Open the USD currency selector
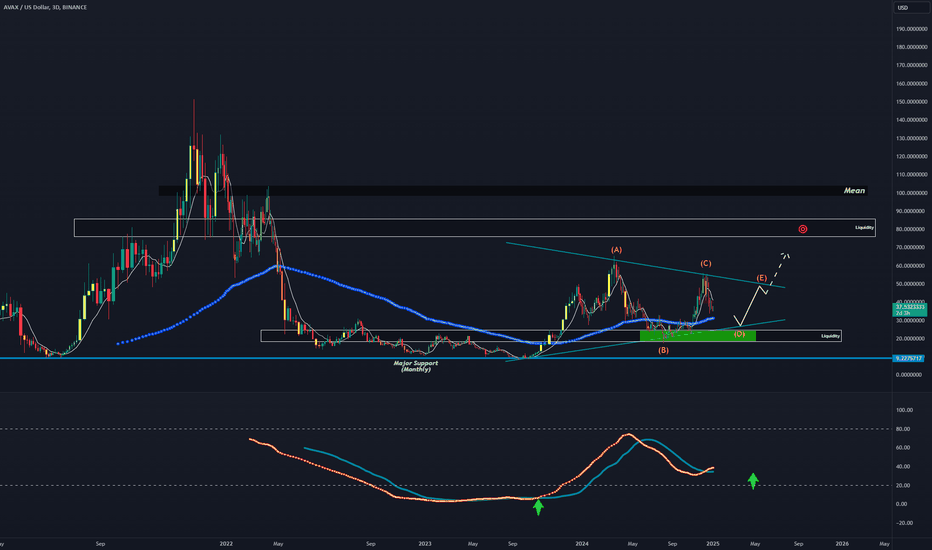Image resolution: width=932 pixels, height=550 pixels. coord(910,7)
